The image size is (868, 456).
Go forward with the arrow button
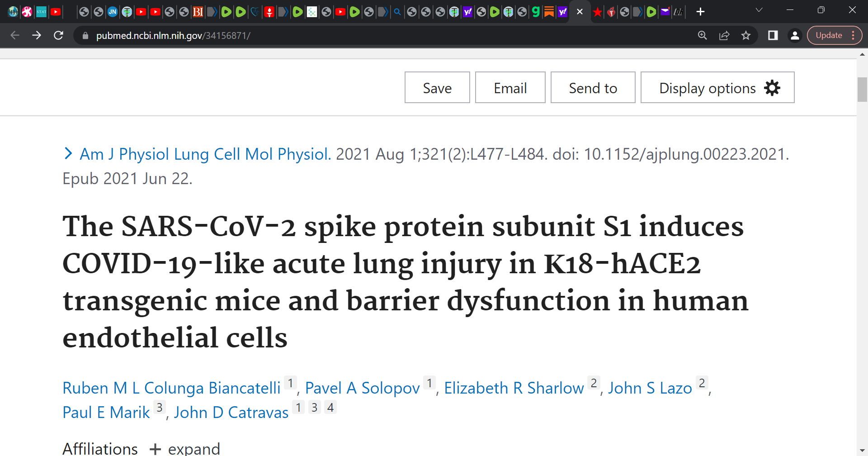pos(37,35)
